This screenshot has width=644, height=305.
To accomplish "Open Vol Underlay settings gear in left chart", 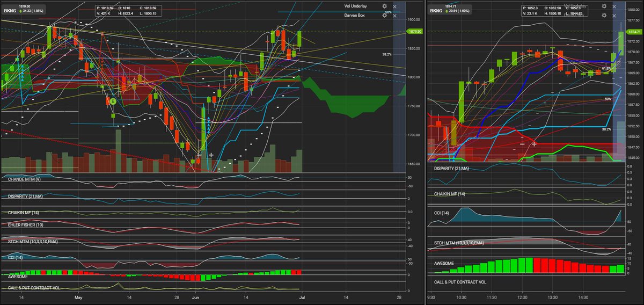I will (x=385, y=6).
